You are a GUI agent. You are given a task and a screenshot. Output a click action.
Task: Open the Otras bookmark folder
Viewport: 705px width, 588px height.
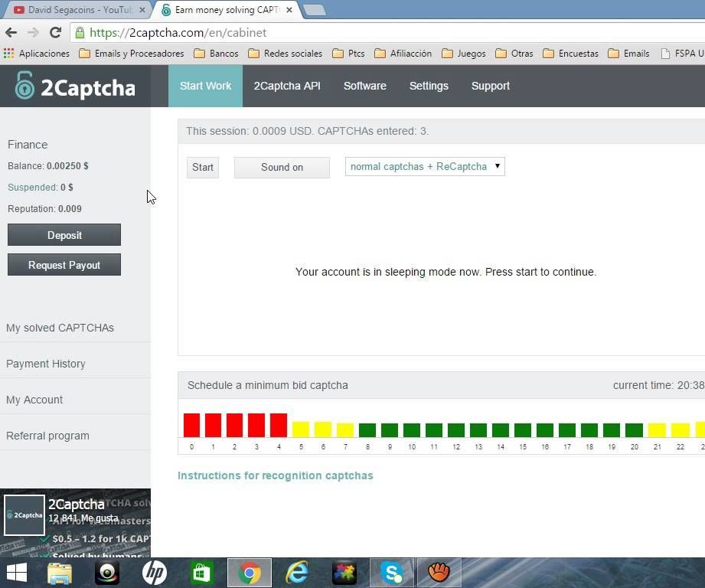click(x=514, y=54)
